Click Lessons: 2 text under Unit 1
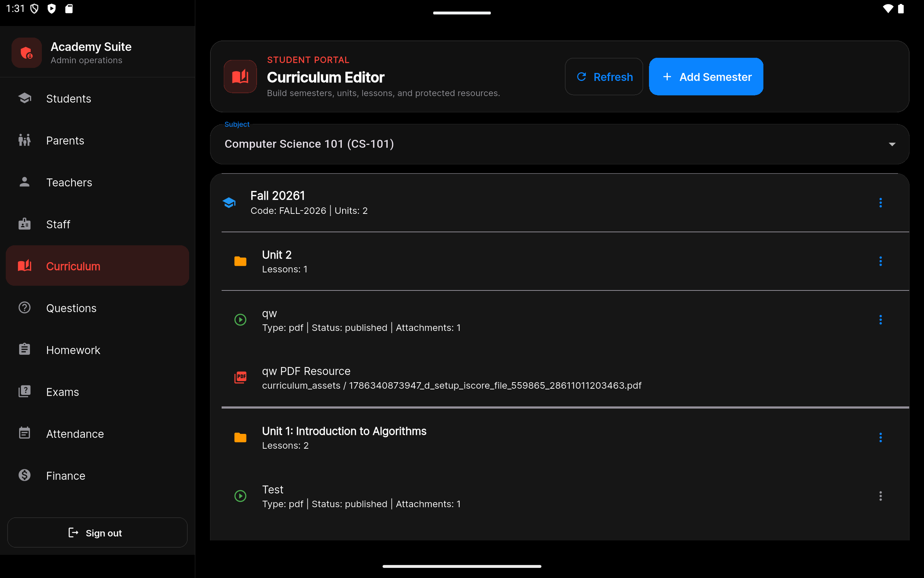The image size is (924, 578). [x=285, y=445]
